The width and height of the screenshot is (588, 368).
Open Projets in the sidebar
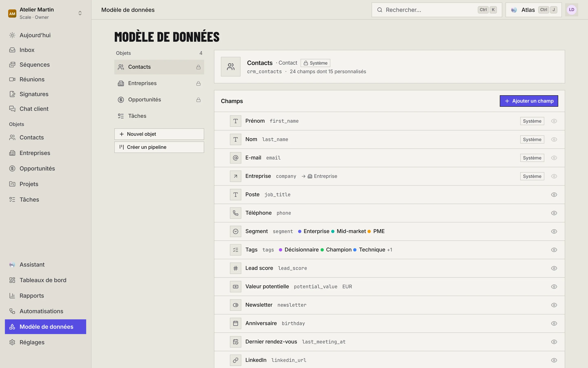tap(46, 184)
